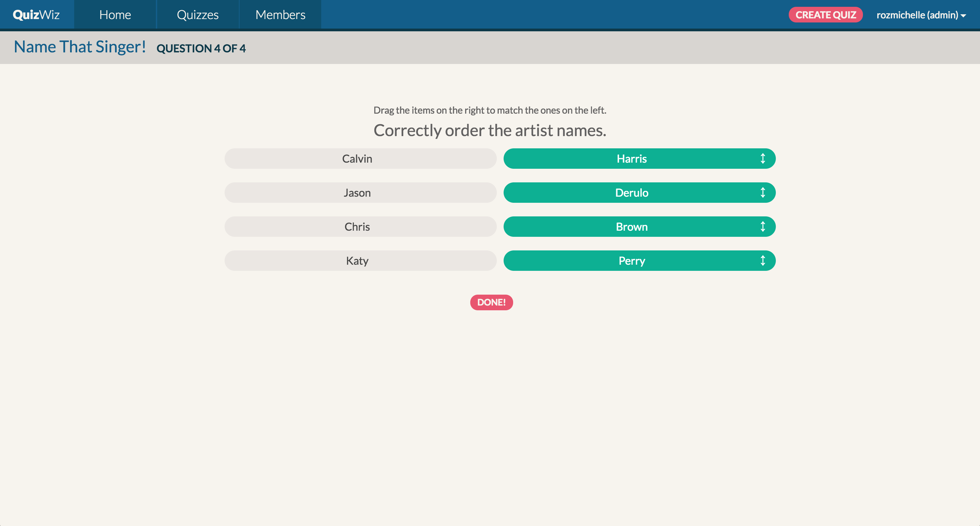Click the reorder arrow icon on the Perry item

point(763,261)
